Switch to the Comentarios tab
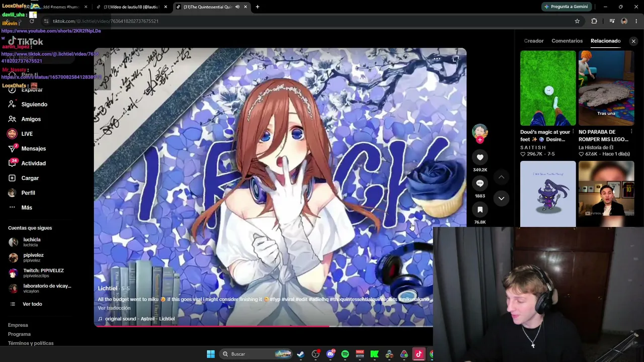 567,41
